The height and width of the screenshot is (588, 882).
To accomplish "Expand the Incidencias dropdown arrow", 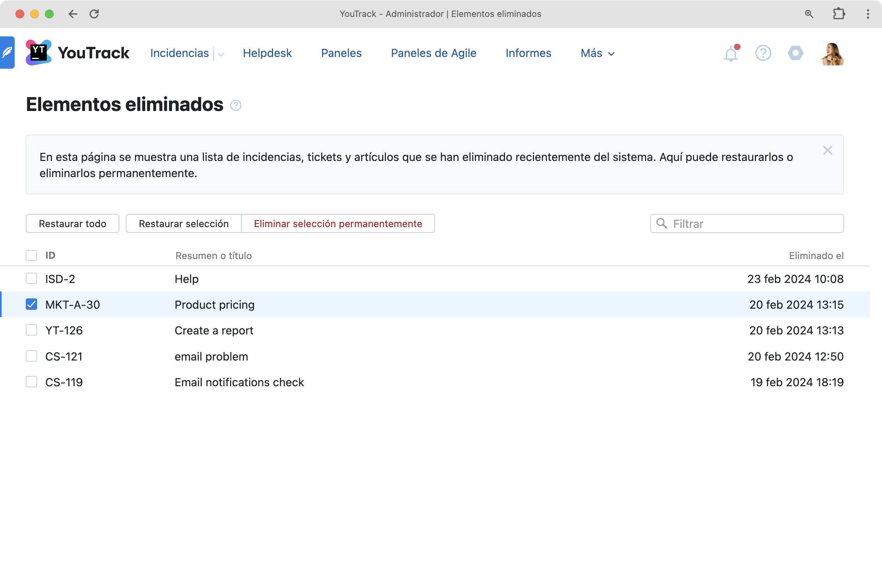I will pos(221,54).
